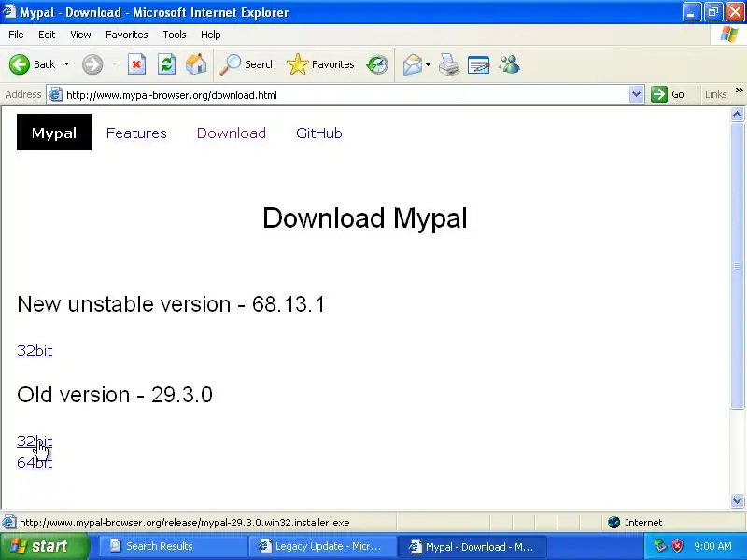
Task: Open the Back history dropdown arrow
Action: pyautogui.click(x=66, y=64)
